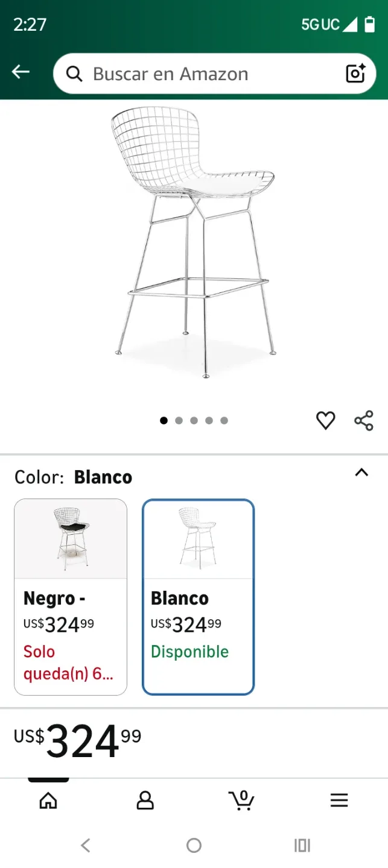This screenshot has width=388, height=868.
Task: Share the product using share icon
Action: [362, 421]
